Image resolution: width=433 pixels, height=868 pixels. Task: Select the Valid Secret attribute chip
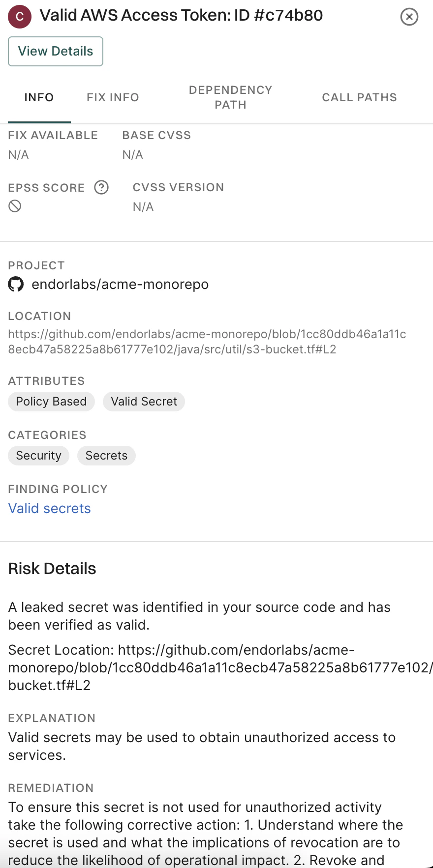pyautogui.click(x=144, y=402)
